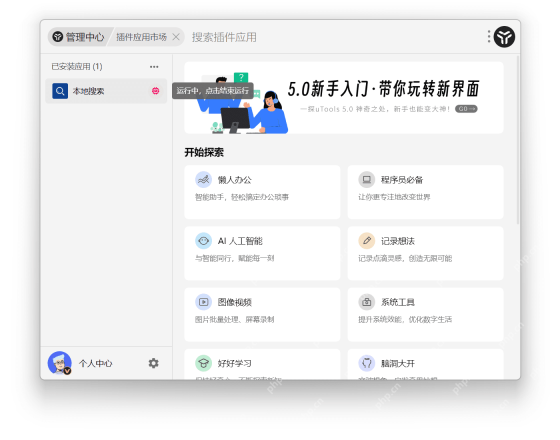This screenshot has height=440, width=560.
Task: Click the 本地搜索 magnifier icon
Action: click(60, 91)
